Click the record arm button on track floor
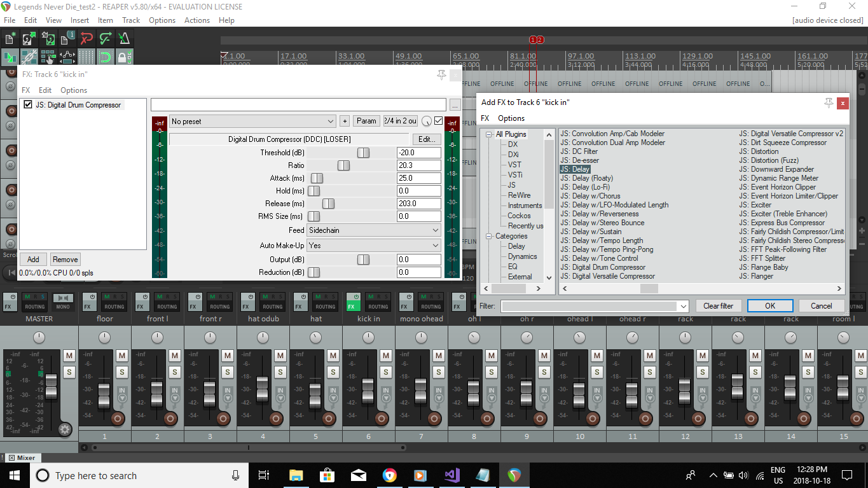The image size is (868, 488). coord(118,418)
